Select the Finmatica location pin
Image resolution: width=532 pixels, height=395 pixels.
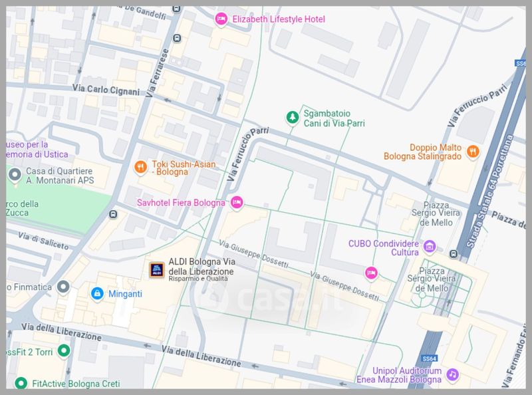coord(63,287)
